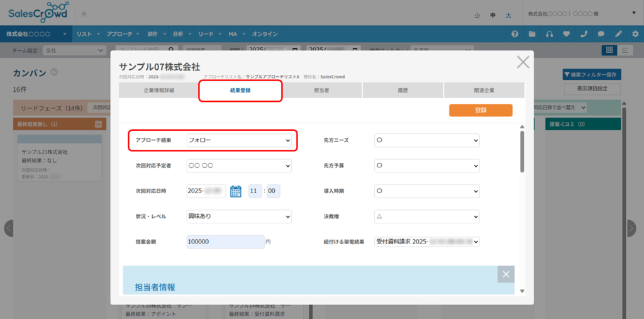Switch to grid kanban view toggle
This screenshot has height=319, width=644.
click(609, 50)
